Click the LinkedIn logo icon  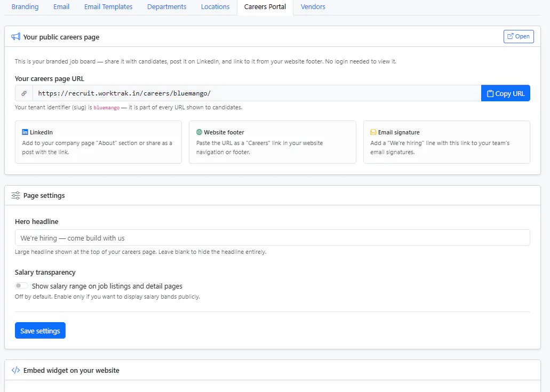pyautogui.click(x=25, y=132)
